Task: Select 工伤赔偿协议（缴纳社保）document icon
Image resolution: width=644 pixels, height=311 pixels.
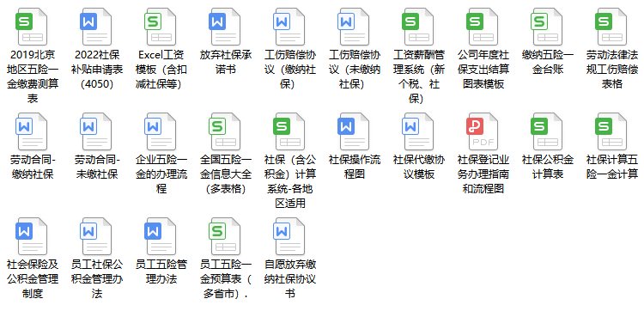Action: (x=290, y=27)
